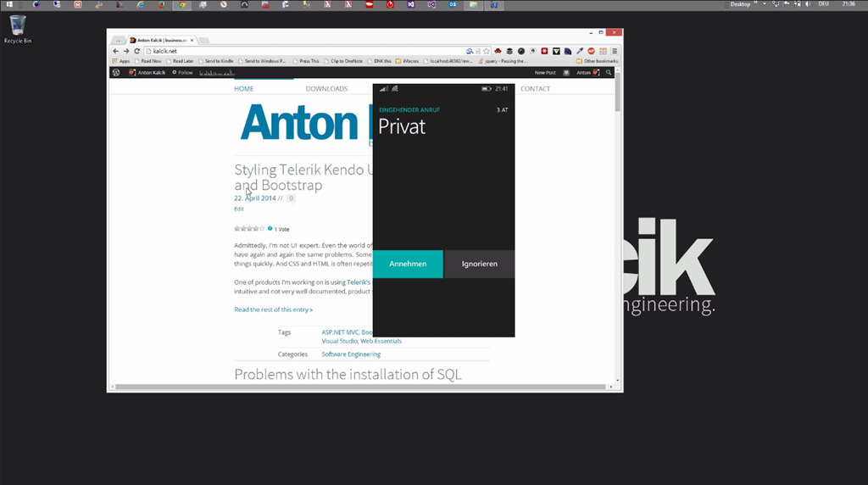Click the browser back arrow
868x485 pixels.
point(116,51)
